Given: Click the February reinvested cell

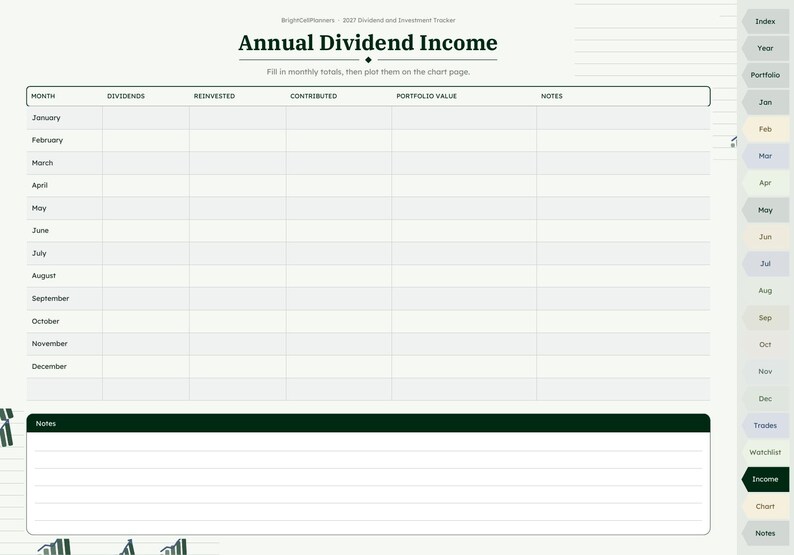Looking at the screenshot, I should (x=237, y=141).
